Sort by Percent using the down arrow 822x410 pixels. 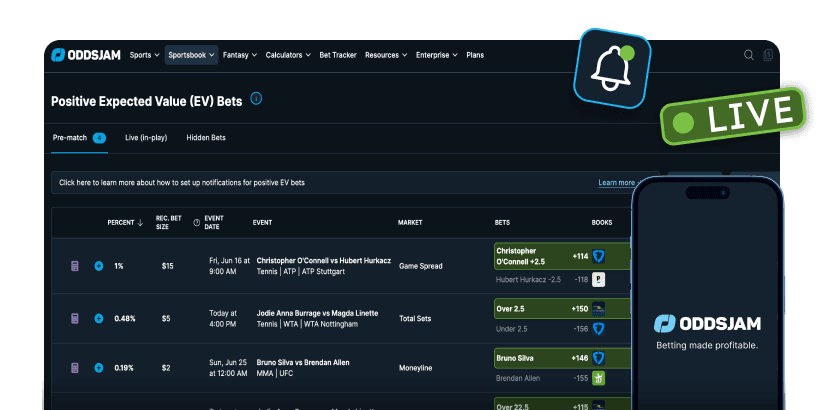140,222
